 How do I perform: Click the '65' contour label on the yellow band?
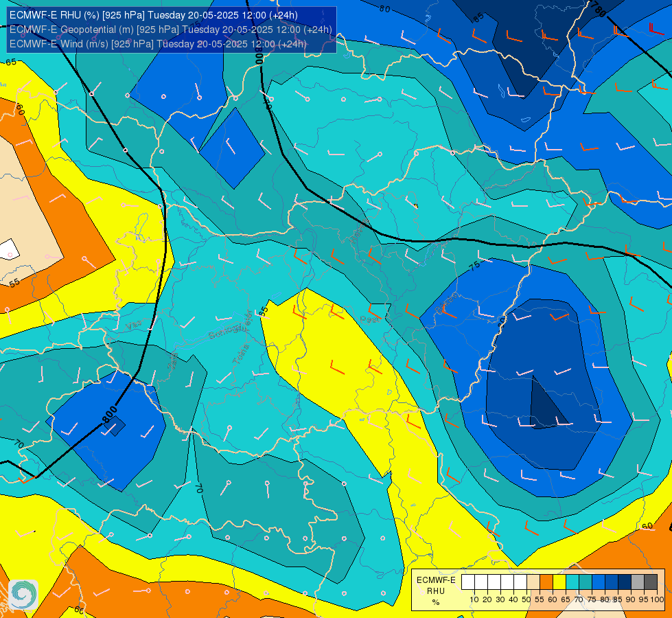[x=11, y=62]
